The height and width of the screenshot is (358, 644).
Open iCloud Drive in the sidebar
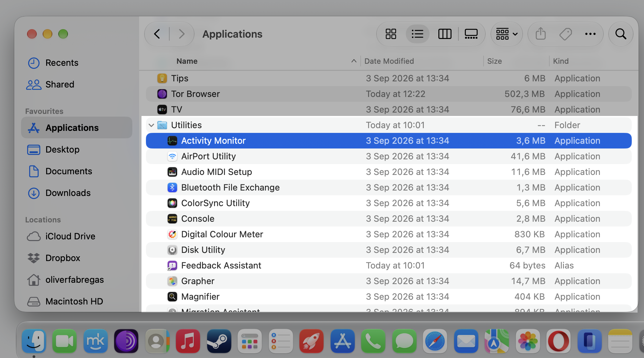[77, 237]
